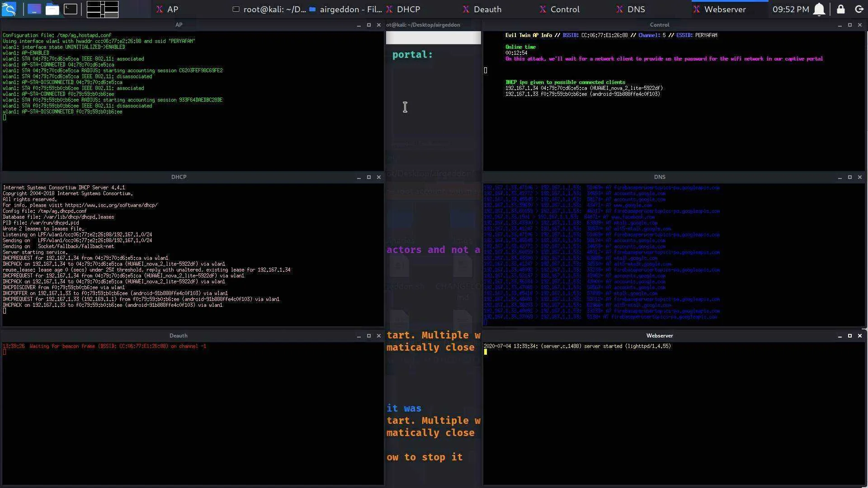Click the "Configuration file: /tmp/ag.hostapd.conf" line
Viewport: 868px width, 488px height.
tap(57, 35)
